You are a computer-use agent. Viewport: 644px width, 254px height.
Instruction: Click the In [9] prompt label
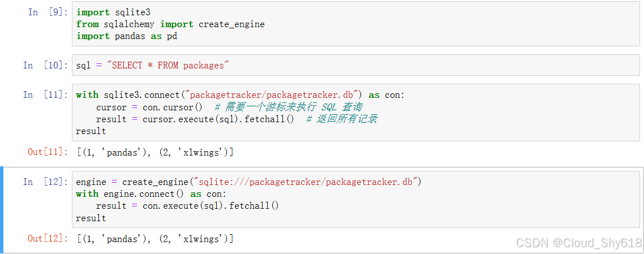click(x=48, y=12)
